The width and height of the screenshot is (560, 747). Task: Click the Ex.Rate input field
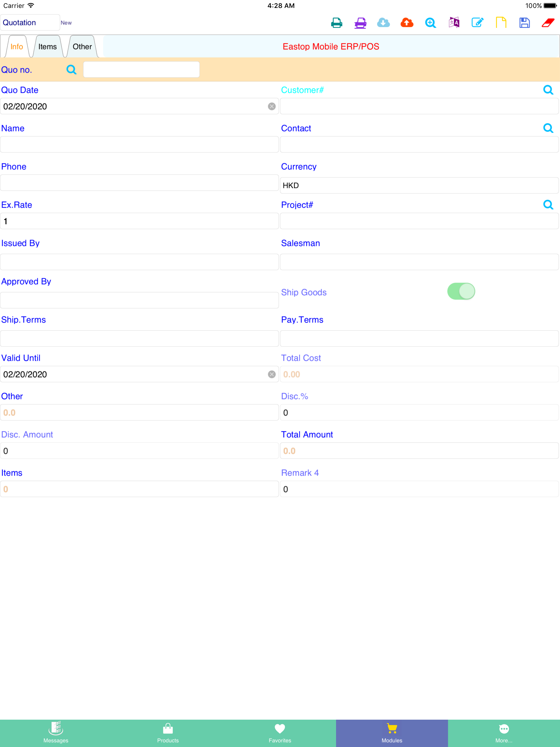(139, 221)
